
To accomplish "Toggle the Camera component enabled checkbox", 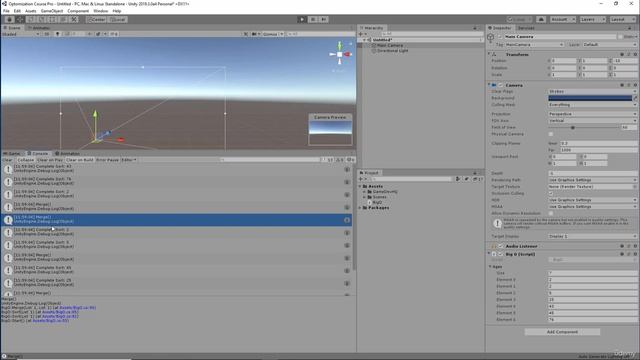I will tap(500, 85).
